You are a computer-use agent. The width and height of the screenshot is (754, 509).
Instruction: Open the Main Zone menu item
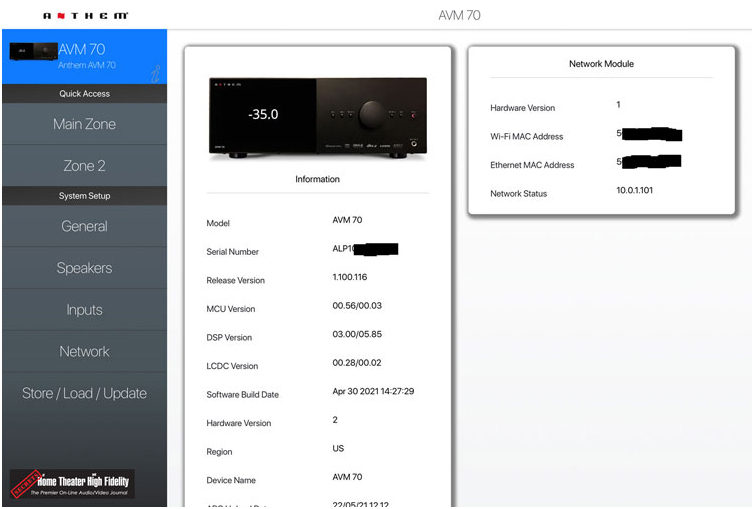[84, 124]
